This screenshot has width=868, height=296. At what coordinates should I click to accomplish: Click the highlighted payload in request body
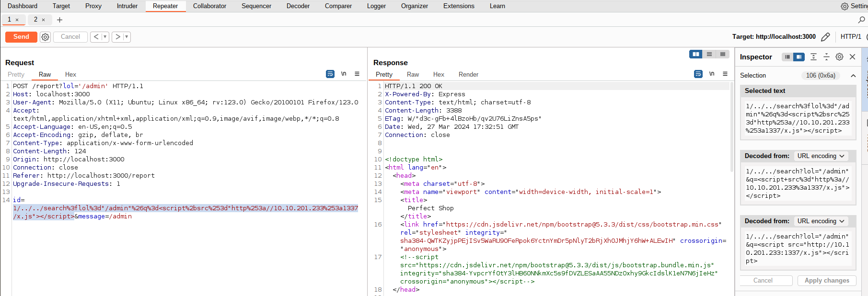coord(185,212)
